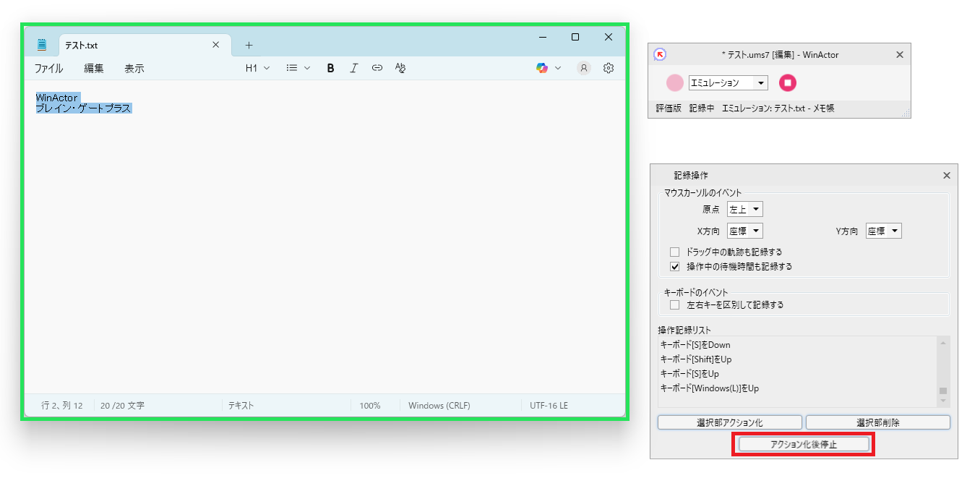Click the ブレイン・ゲートプラス line in Notepad
980x486 pixels.
coord(84,108)
